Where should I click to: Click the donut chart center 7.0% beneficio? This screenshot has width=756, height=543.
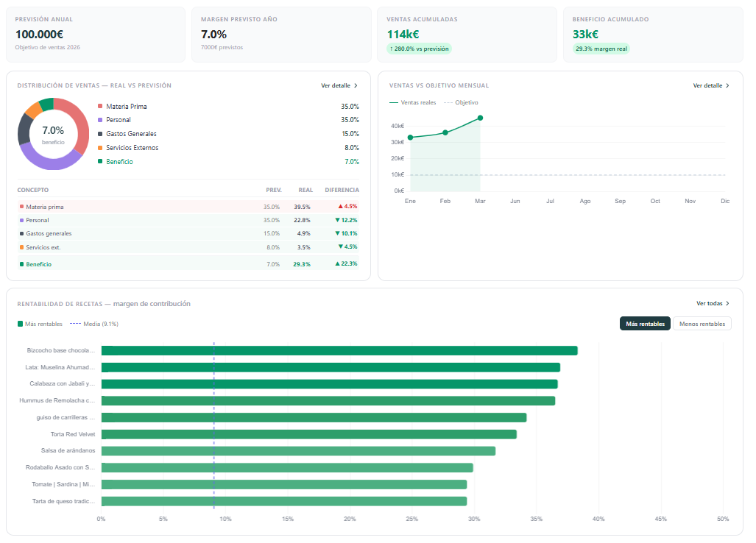(x=53, y=135)
